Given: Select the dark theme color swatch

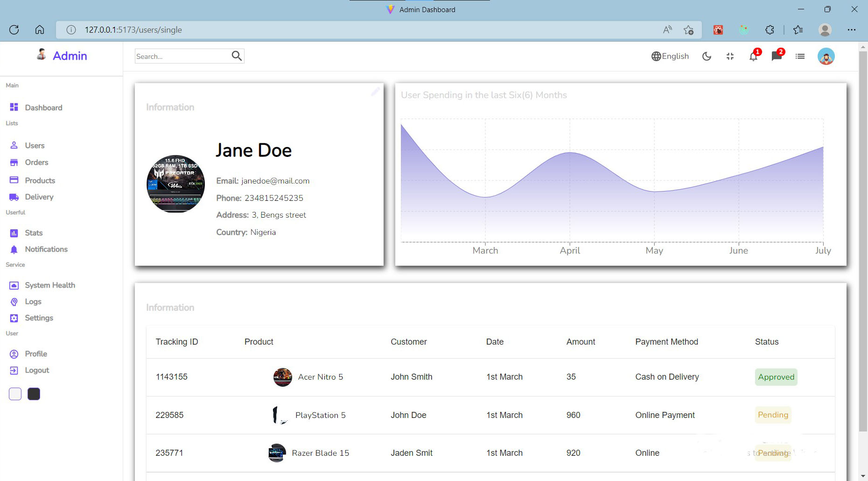Looking at the screenshot, I should click(x=34, y=394).
